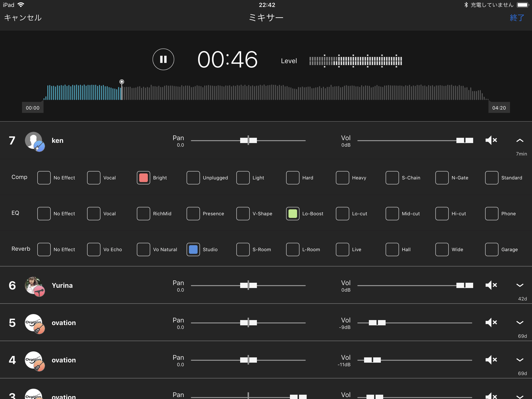Open the ovation avatar on track 4
532x399 pixels.
(x=35, y=361)
